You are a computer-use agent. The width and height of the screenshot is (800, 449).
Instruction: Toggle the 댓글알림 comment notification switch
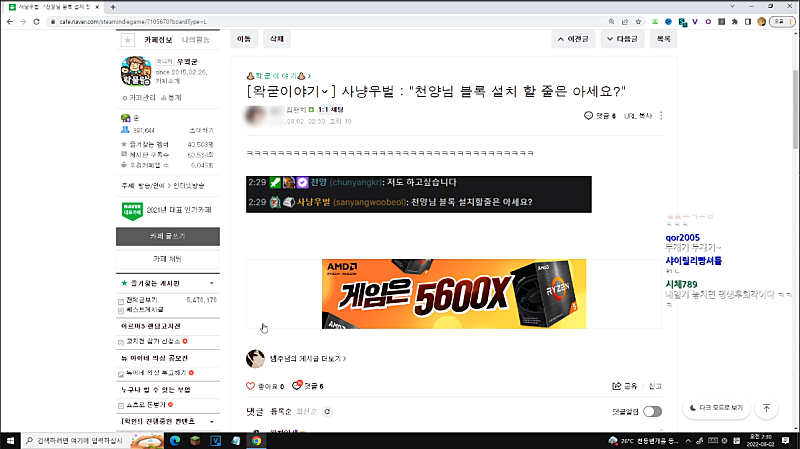click(x=652, y=411)
